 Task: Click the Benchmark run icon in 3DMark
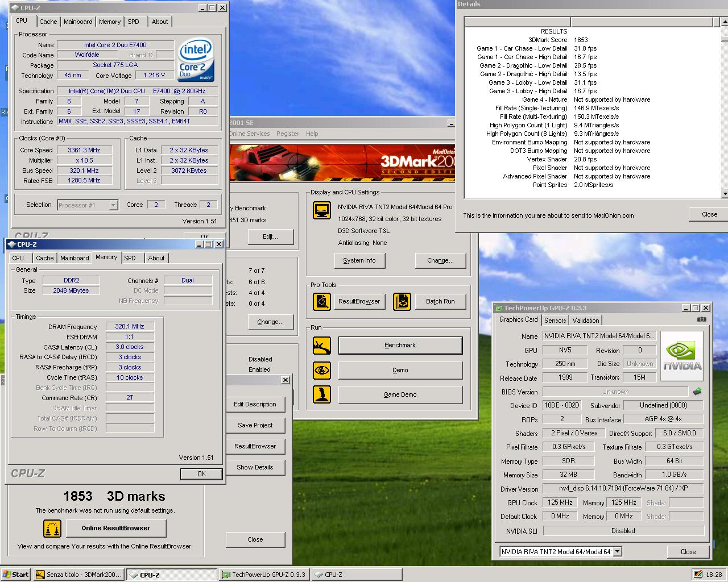322,345
